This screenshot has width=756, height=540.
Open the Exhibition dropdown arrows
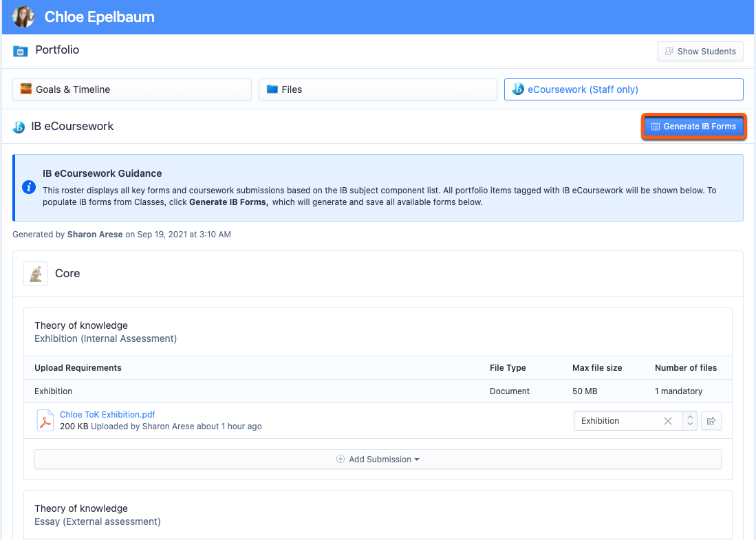click(x=690, y=421)
